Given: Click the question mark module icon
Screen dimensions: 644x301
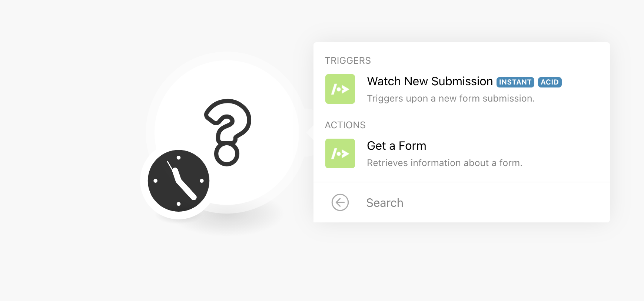Looking at the screenshot, I should pos(228,132).
